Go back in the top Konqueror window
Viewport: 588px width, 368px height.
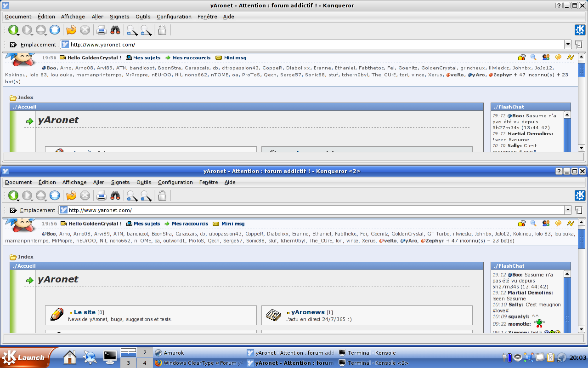pos(13,30)
